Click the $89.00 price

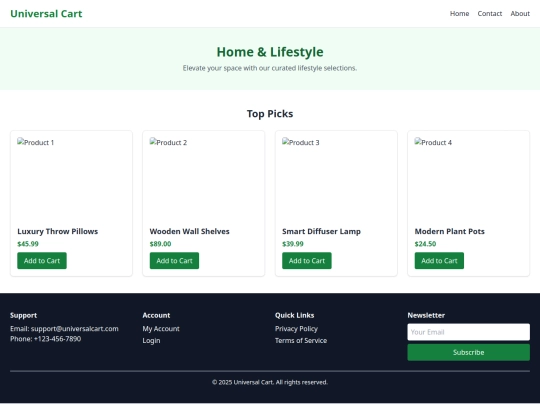(x=160, y=244)
